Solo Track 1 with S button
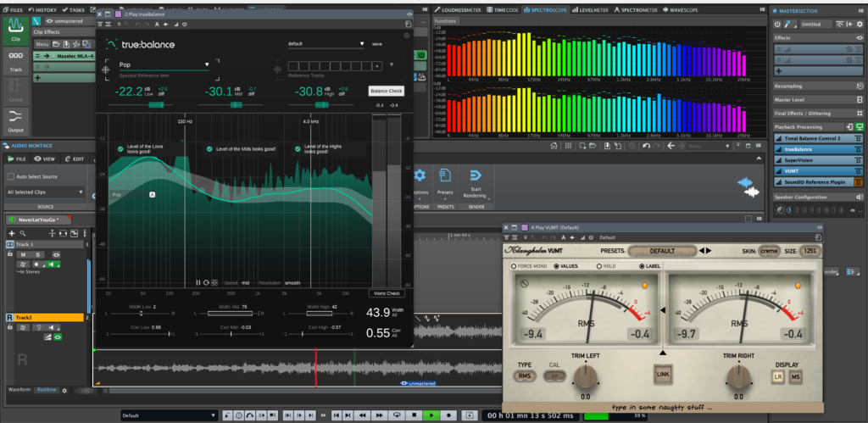This screenshot has height=423, width=868. coord(38,254)
